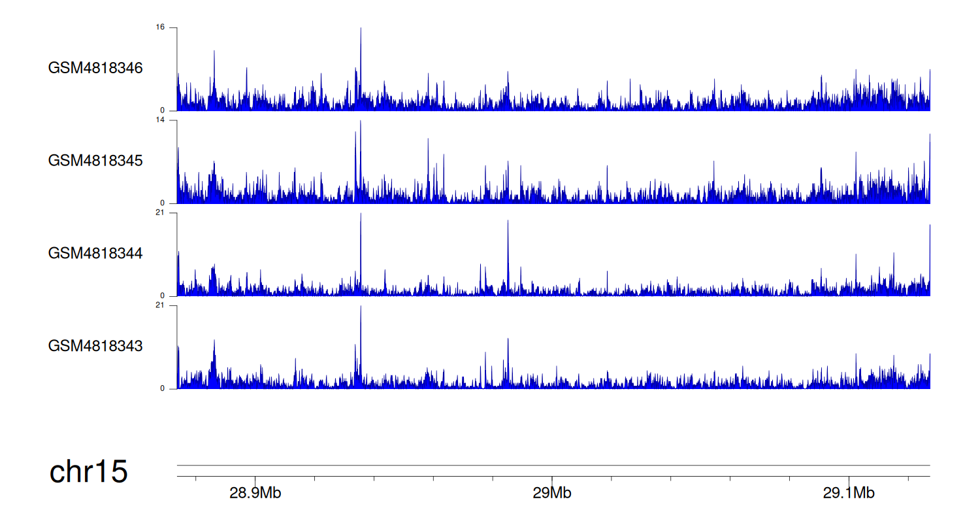Click the chr15 chromosome label
The width and height of the screenshot is (980, 510).
click(89, 472)
